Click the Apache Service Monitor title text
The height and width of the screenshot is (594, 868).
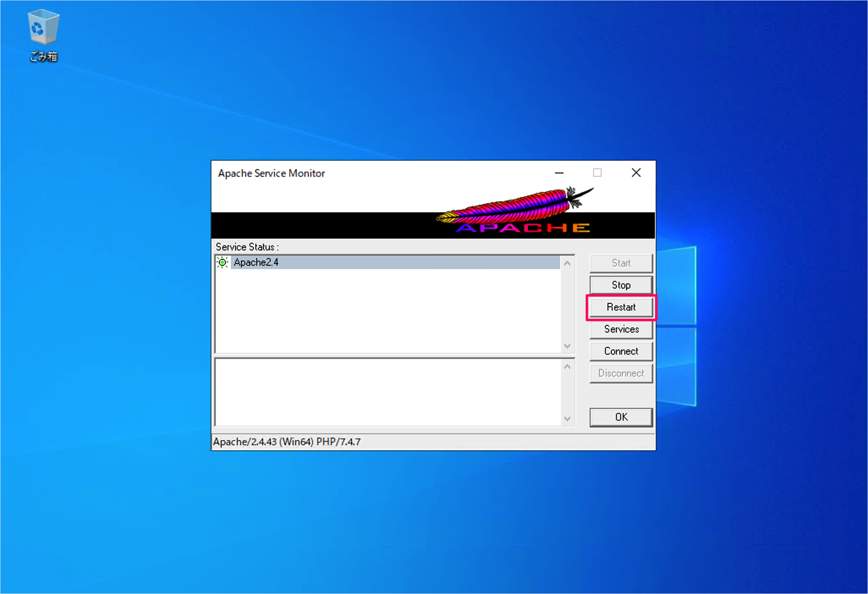pyautogui.click(x=271, y=173)
